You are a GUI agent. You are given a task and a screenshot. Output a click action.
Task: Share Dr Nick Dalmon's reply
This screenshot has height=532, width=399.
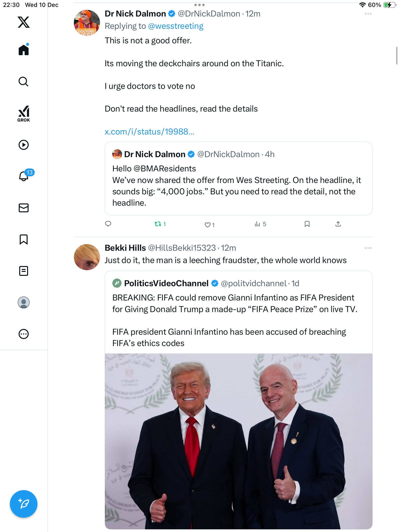pyautogui.click(x=338, y=224)
